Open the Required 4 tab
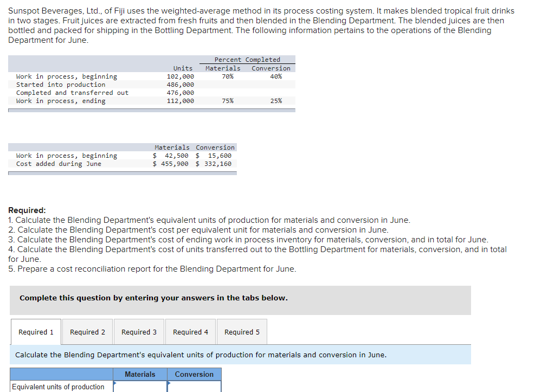 coord(190,331)
